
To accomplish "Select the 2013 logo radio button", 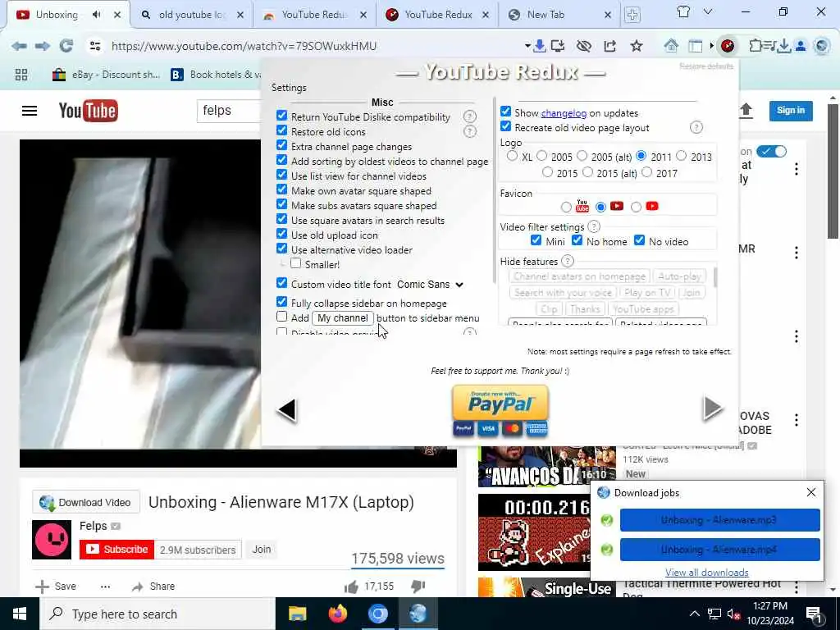I will [682, 156].
